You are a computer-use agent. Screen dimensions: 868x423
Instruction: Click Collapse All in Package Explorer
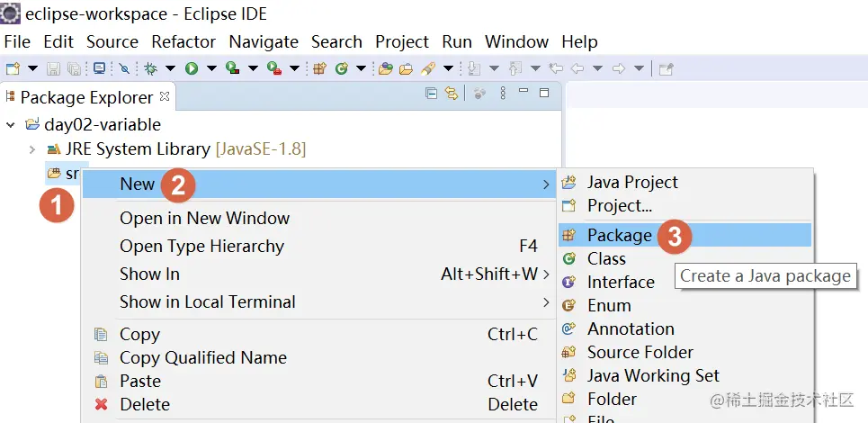(431, 94)
